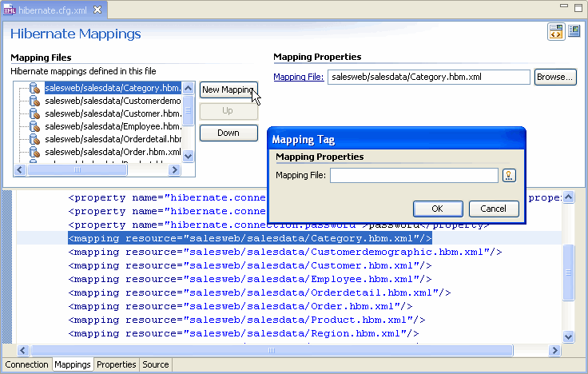The width and height of the screenshot is (588, 374).
Task: Click the empty Mapping File field in dialog
Action: tap(414, 175)
